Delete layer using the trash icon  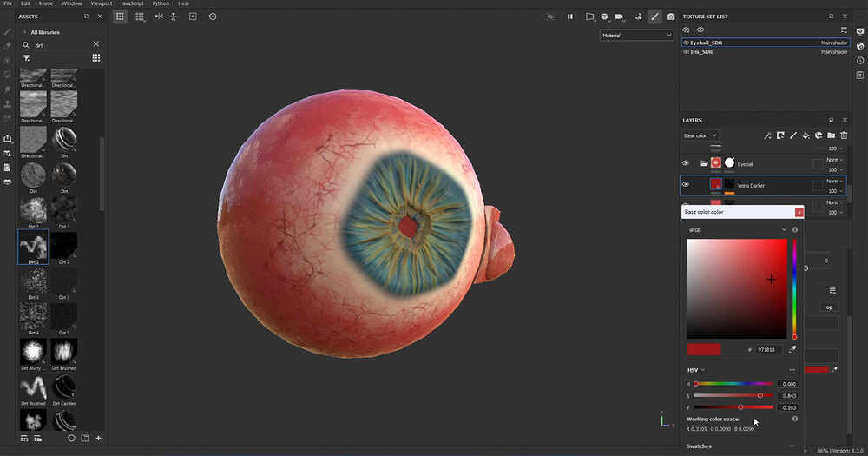tap(845, 135)
